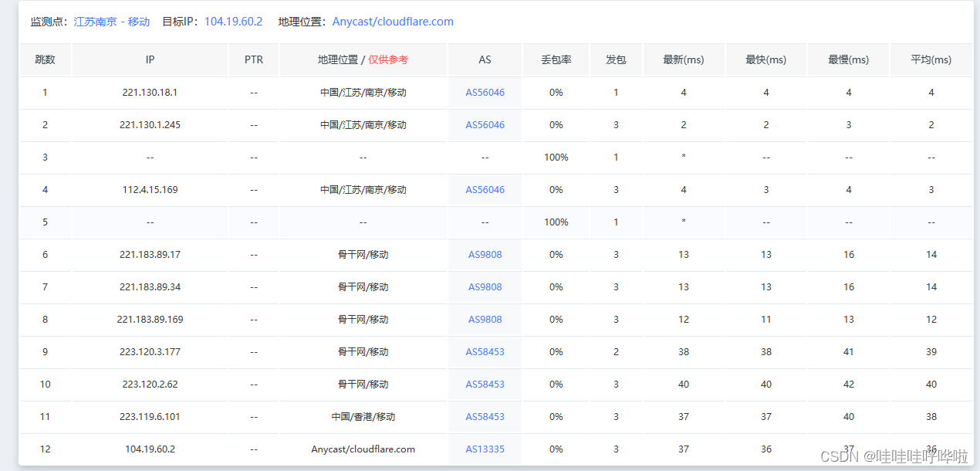Click IP cell 221.183.89.34

coord(150,287)
